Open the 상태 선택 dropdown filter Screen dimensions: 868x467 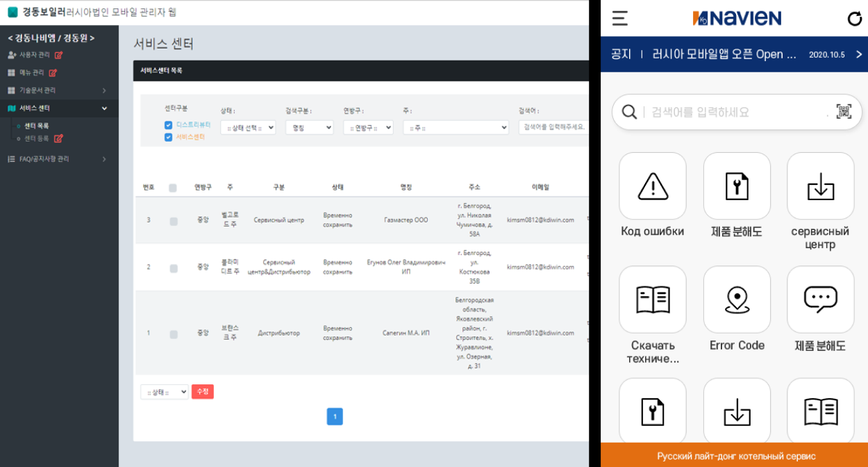[248, 128]
